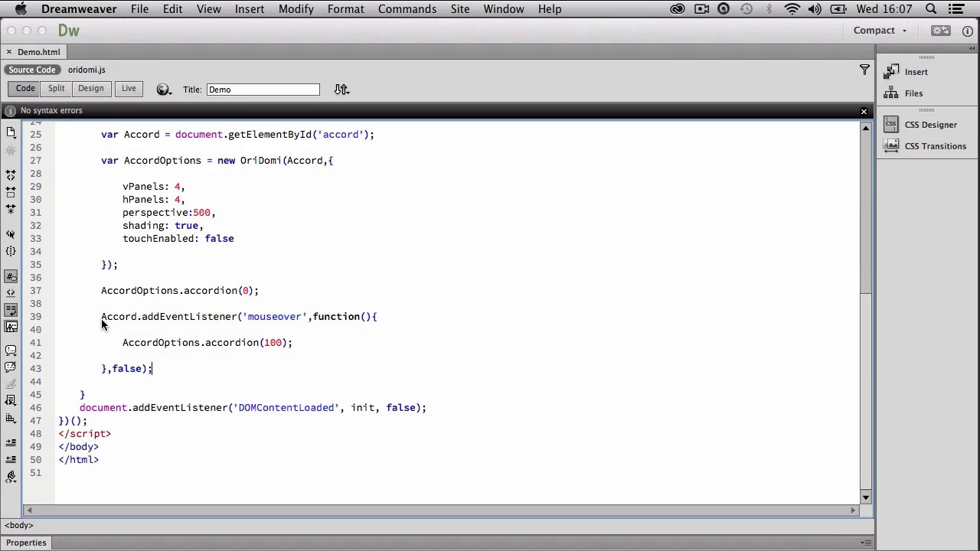Open the Edit menu

pyautogui.click(x=172, y=9)
